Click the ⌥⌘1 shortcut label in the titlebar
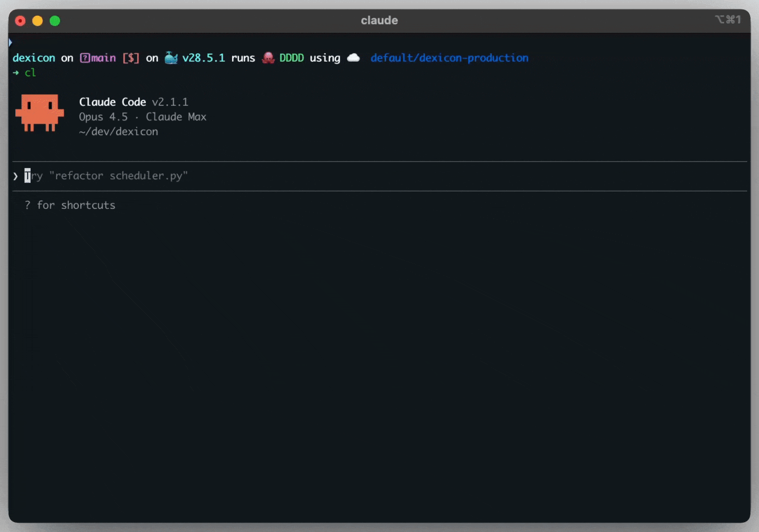 tap(728, 20)
